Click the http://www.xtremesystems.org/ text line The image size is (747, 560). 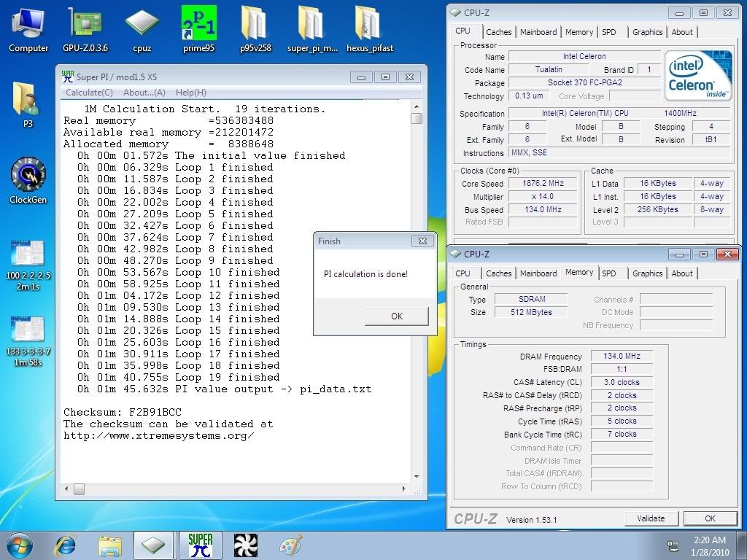pos(158,436)
